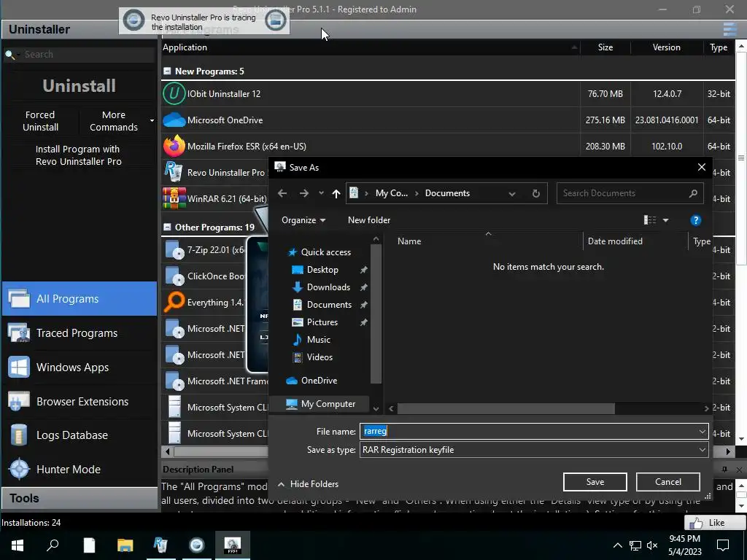Click the change view layout icon
Screen dimensions: 747x560
tap(650, 220)
